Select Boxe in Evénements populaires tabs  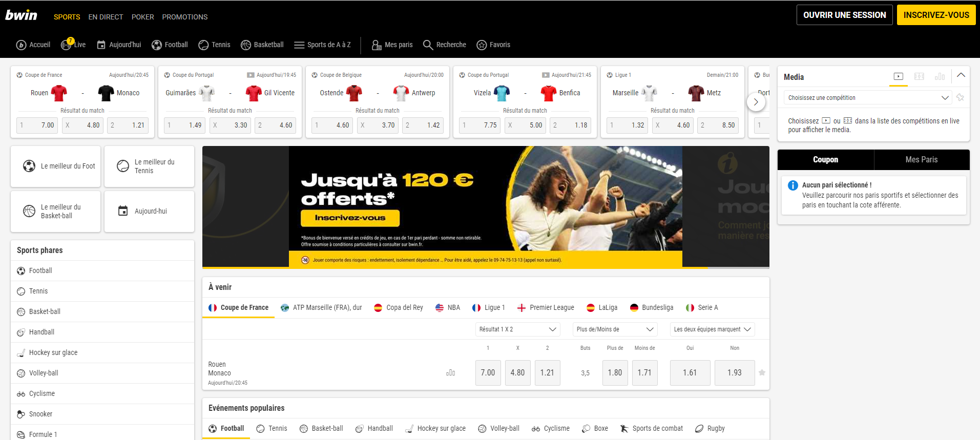click(595, 428)
